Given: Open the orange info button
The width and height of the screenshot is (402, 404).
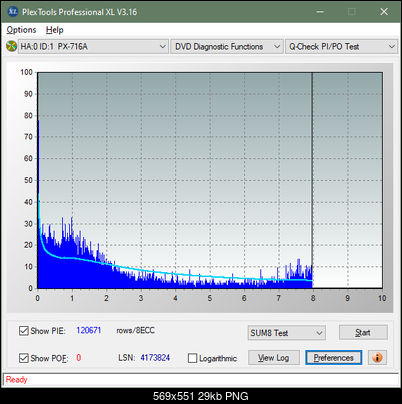Looking at the screenshot, I should pyautogui.click(x=377, y=358).
